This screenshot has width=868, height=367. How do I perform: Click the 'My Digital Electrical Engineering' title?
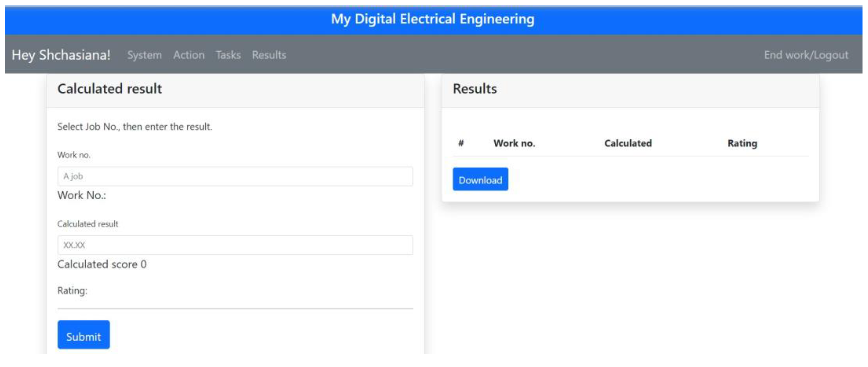[x=432, y=19]
